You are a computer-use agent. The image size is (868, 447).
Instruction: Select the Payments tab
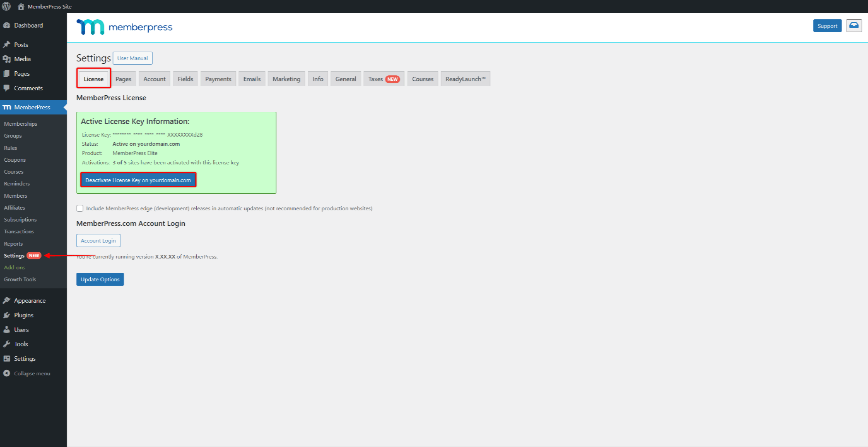[218, 79]
